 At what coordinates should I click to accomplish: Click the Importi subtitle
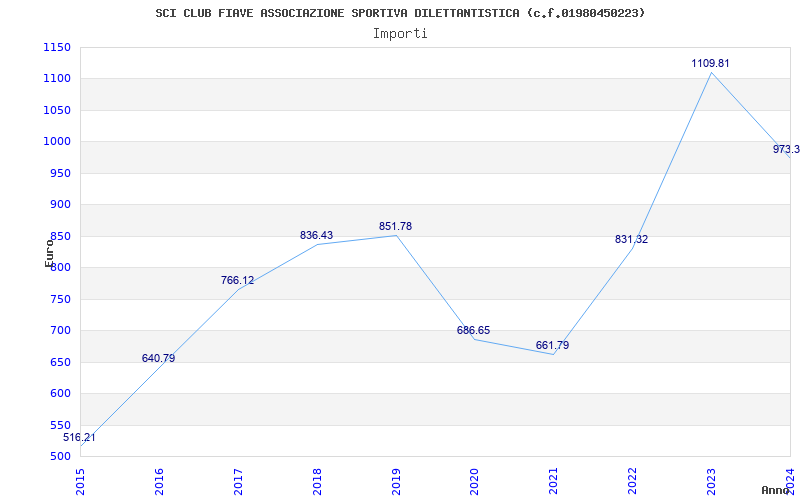[400, 34]
